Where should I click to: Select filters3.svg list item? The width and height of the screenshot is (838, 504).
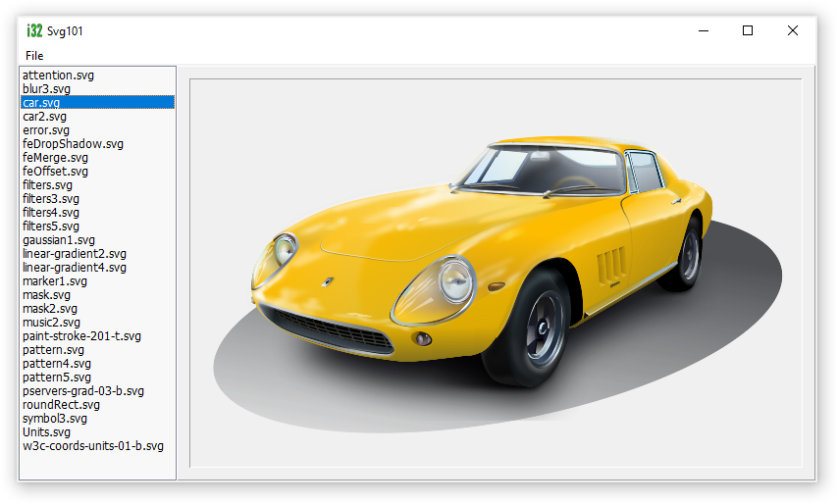click(51, 199)
